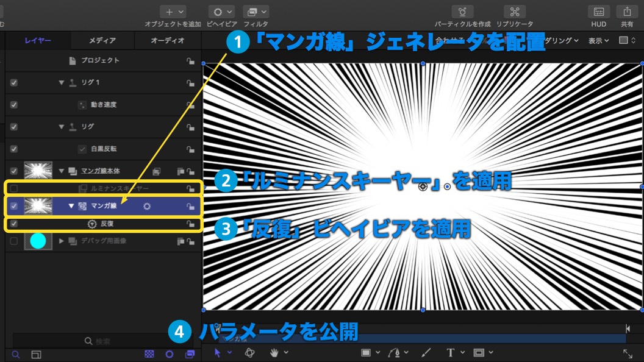Click the gear badge on マンガ線 layer
644x362 pixels.
[x=146, y=206]
